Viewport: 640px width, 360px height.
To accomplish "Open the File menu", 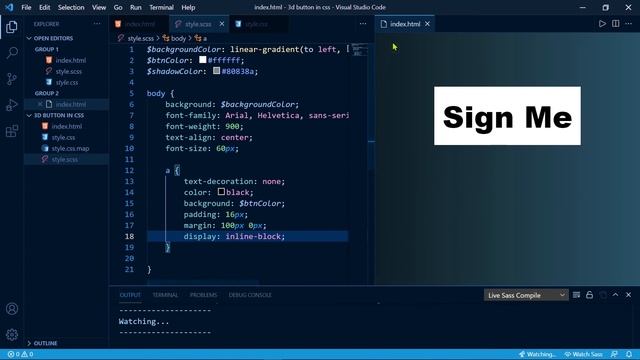I will click(26, 7).
